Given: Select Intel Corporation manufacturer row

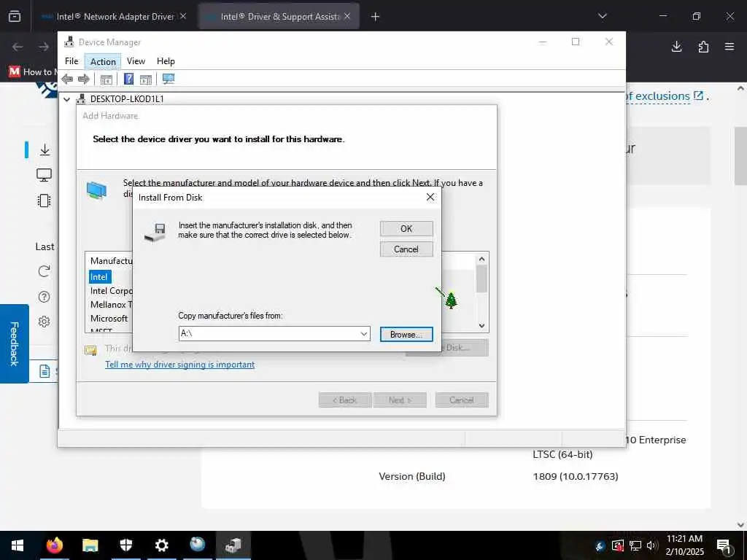Looking at the screenshot, I should point(112,290).
